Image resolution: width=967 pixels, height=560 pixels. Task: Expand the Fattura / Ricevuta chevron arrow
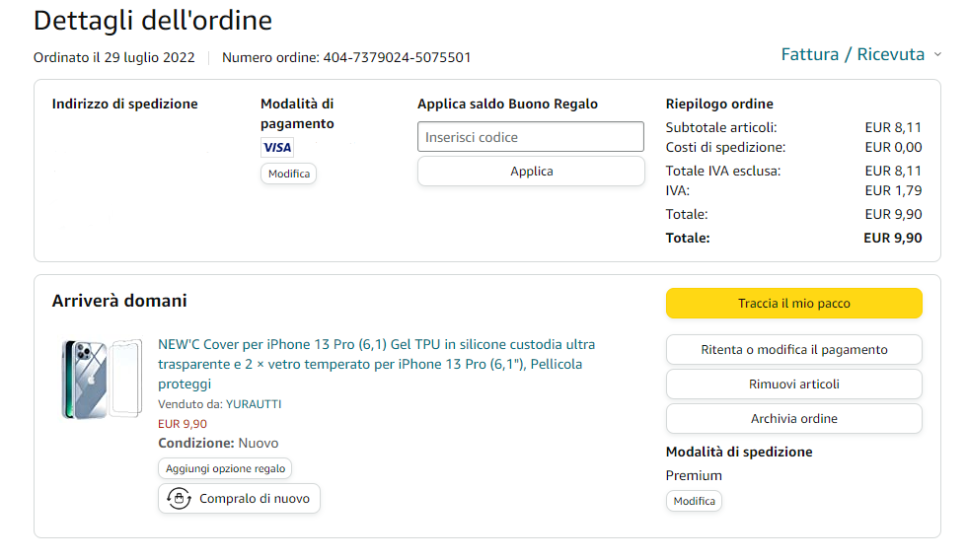click(x=937, y=55)
